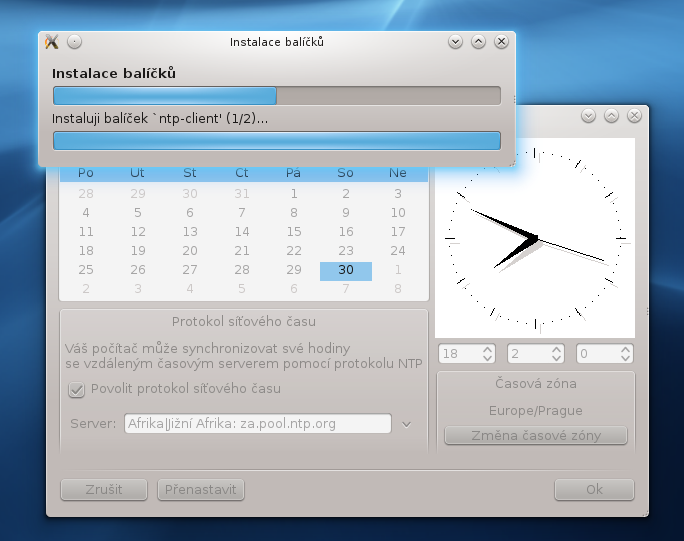
Task: Select day 24 in the calendar
Action: [398, 251]
